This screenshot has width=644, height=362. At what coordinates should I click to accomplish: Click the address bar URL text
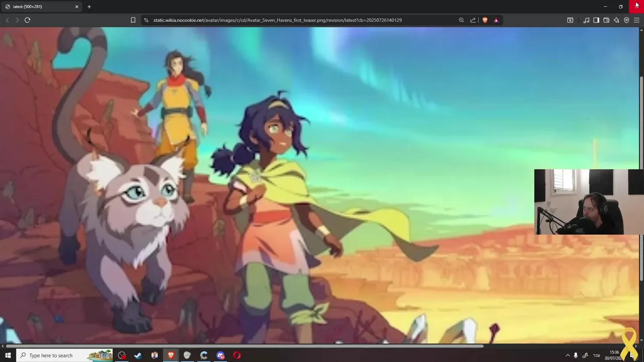[x=277, y=20]
